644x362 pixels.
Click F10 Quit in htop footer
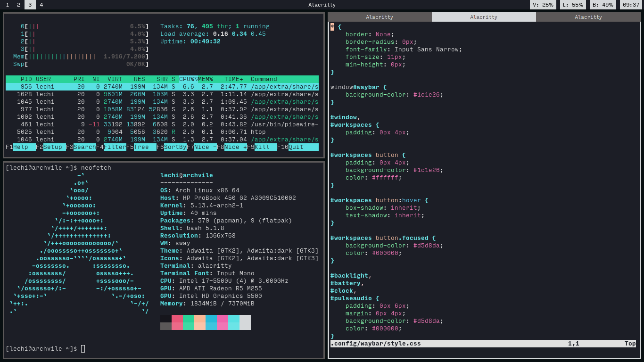coord(298,147)
